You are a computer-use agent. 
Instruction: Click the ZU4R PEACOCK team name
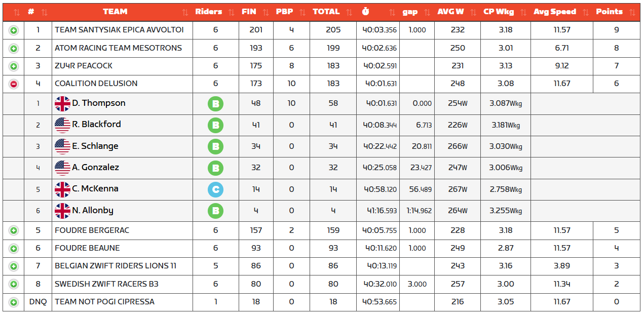coord(84,66)
